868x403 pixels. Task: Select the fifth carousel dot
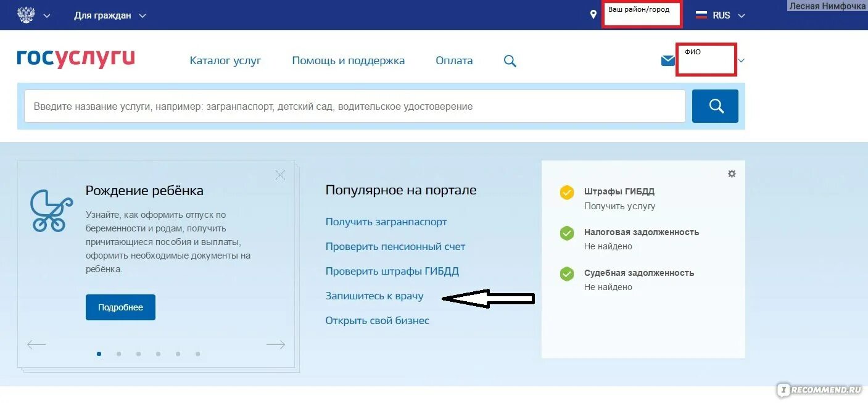[178, 354]
